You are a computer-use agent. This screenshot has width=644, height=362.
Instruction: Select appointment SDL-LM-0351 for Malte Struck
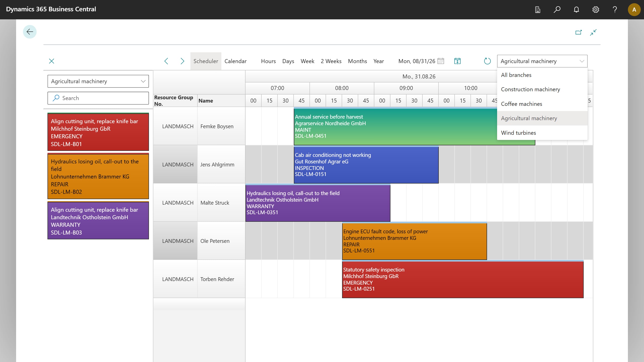click(x=318, y=203)
